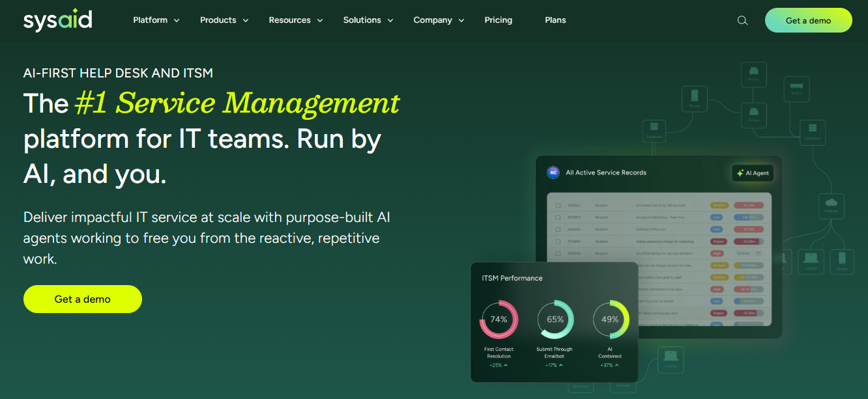Tick the checkbox in the first service record row

pyautogui.click(x=558, y=205)
